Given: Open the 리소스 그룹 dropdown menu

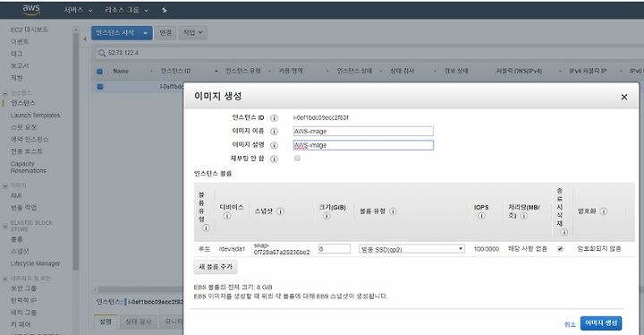Looking at the screenshot, I should click(126, 10).
